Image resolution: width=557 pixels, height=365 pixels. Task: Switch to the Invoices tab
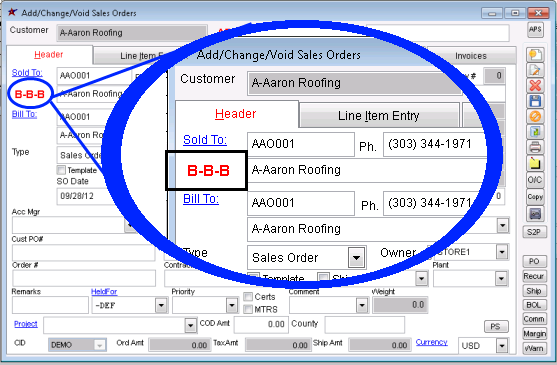click(x=471, y=56)
